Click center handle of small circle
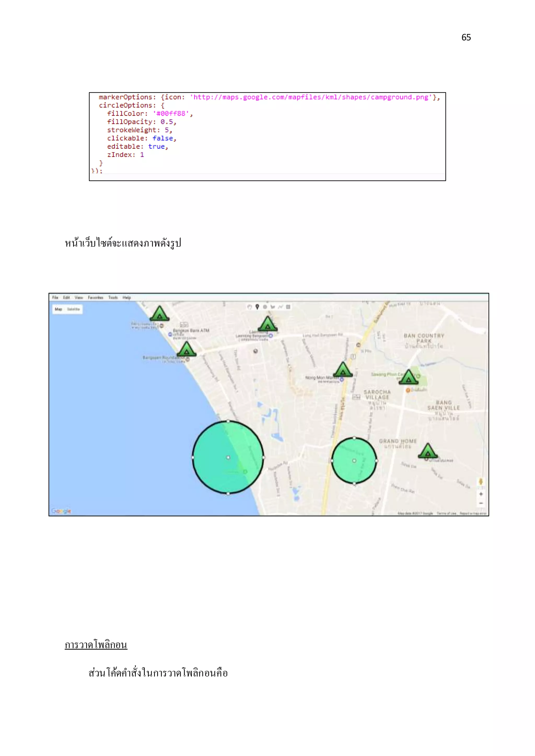The image size is (535, 756). coord(354,461)
